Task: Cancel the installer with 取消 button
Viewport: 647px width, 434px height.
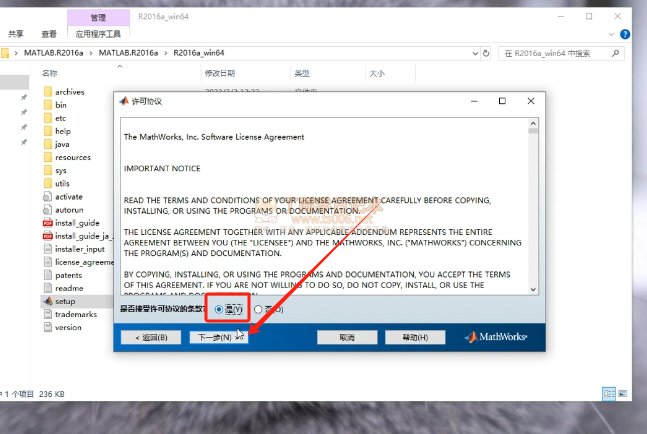Action: (x=347, y=337)
